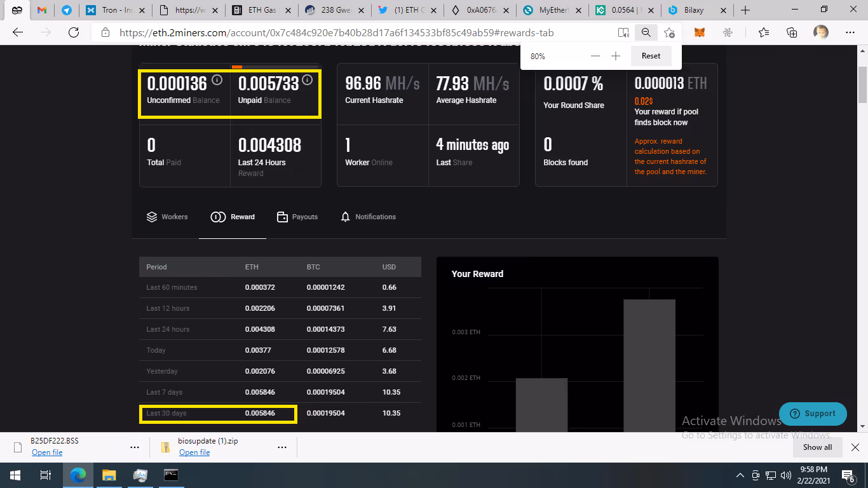
Task: Increase zoom with the plus button
Action: pos(616,56)
